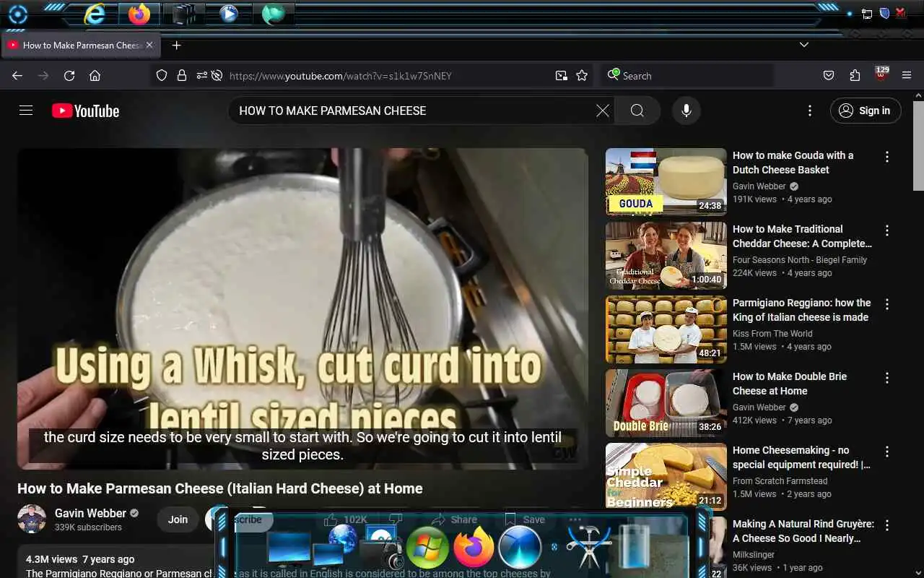Open the Kiss From The World channel
The image size is (924, 578).
point(772,334)
